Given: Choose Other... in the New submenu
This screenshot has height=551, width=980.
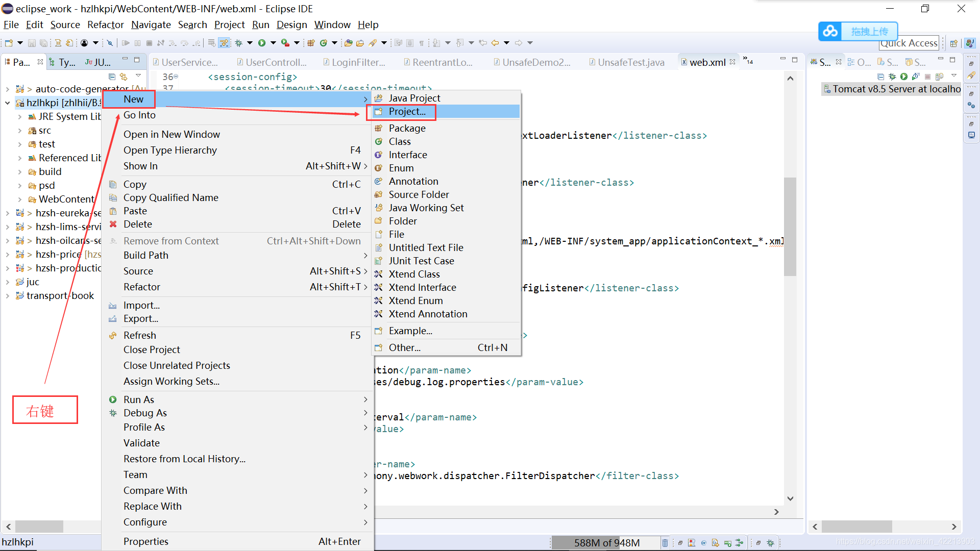Looking at the screenshot, I should point(446,347).
